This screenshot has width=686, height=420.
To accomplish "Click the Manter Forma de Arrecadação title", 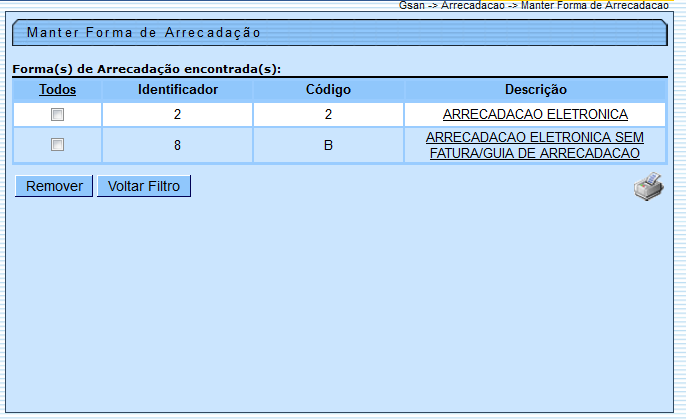I will click(144, 32).
